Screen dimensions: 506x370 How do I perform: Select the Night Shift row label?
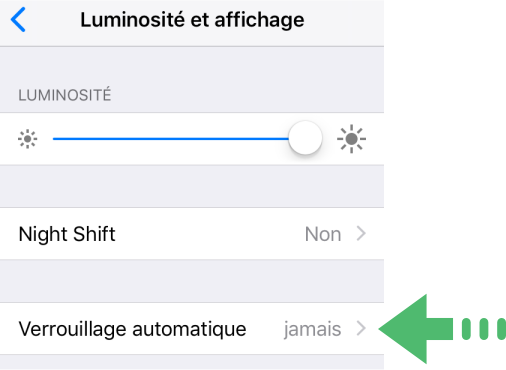(67, 234)
